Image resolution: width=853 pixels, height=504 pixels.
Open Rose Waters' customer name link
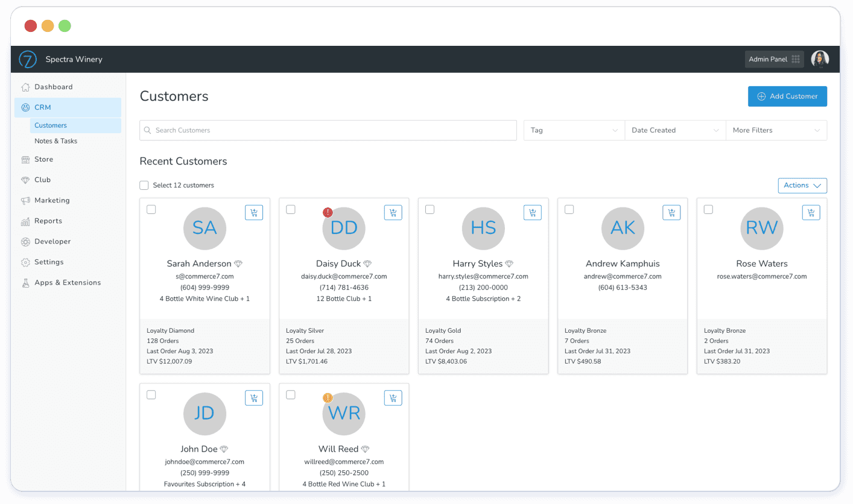pyautogui.click(x=762, y=264)
